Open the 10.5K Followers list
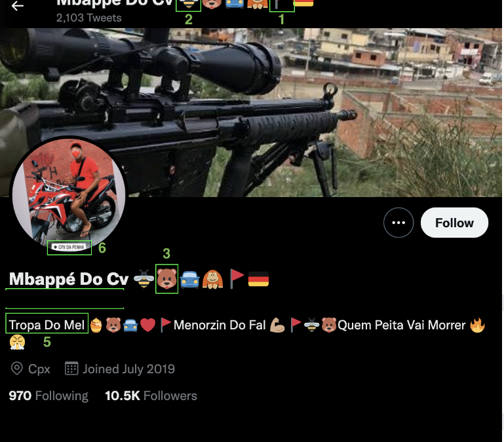This screenshot has width=504, height=442. (151, 396)
